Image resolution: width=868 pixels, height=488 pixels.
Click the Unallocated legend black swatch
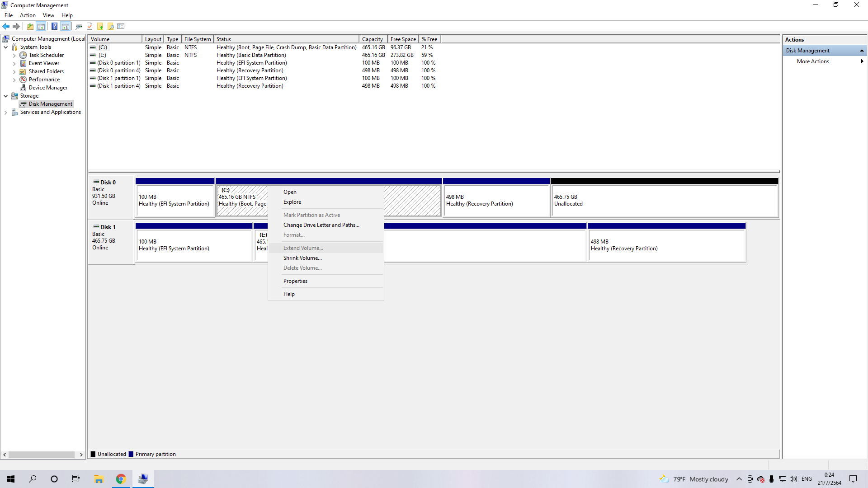click(x=93, y=454)
